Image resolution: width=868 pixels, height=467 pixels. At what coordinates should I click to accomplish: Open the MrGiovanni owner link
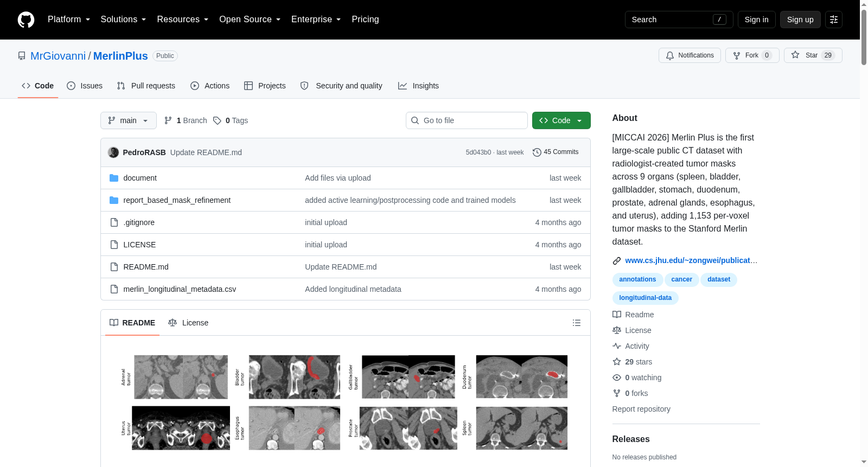[58, 56]
